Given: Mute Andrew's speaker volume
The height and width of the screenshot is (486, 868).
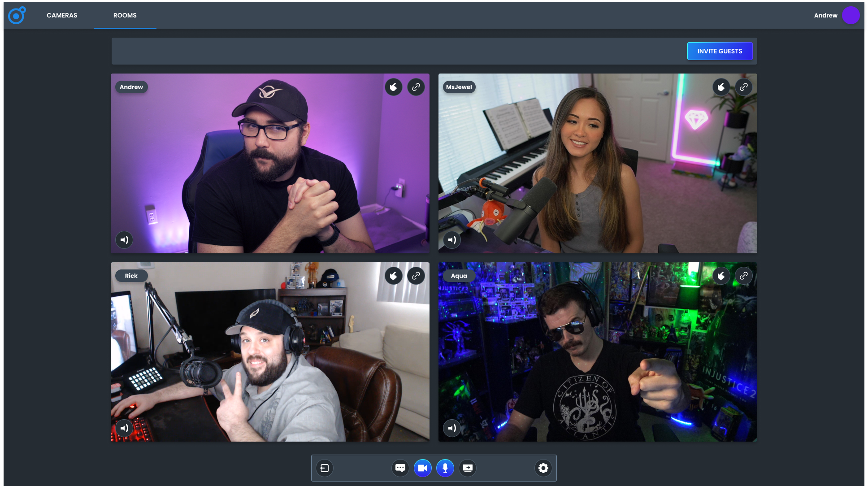Looking at the screenshot, I should (124, 240).
